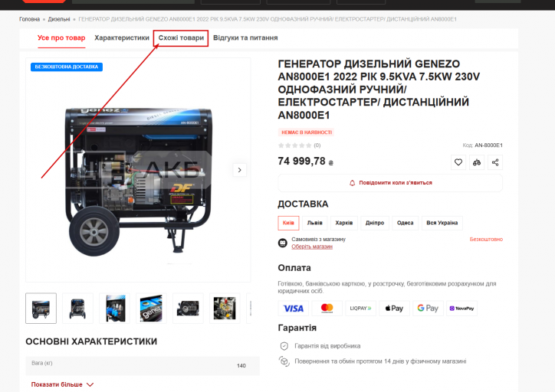Add product to comparison scales icon
Image resolution: width=555 pixels, height=392 pixels.
476,162
